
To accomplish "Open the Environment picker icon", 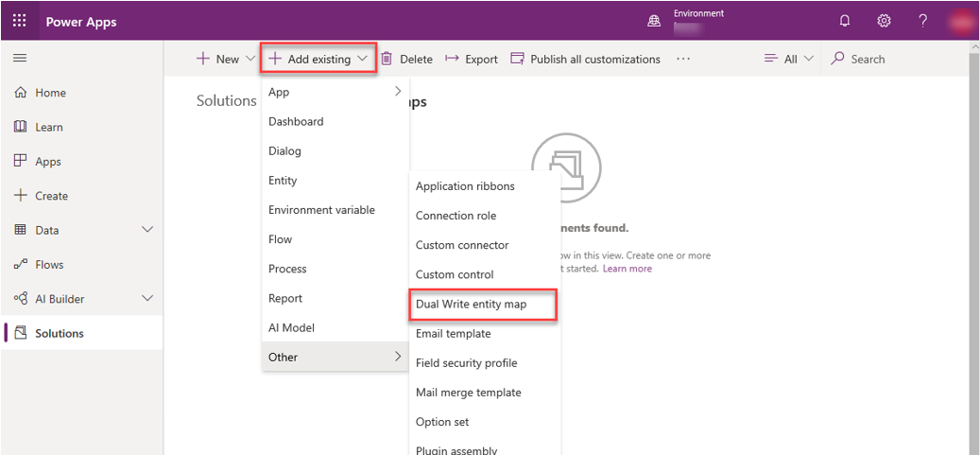I will point(654,21).
